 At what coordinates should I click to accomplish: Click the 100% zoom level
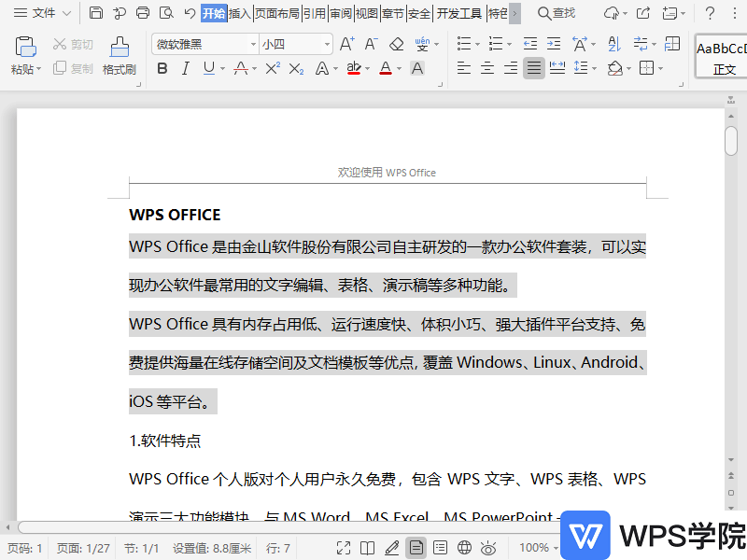[534, 548]
